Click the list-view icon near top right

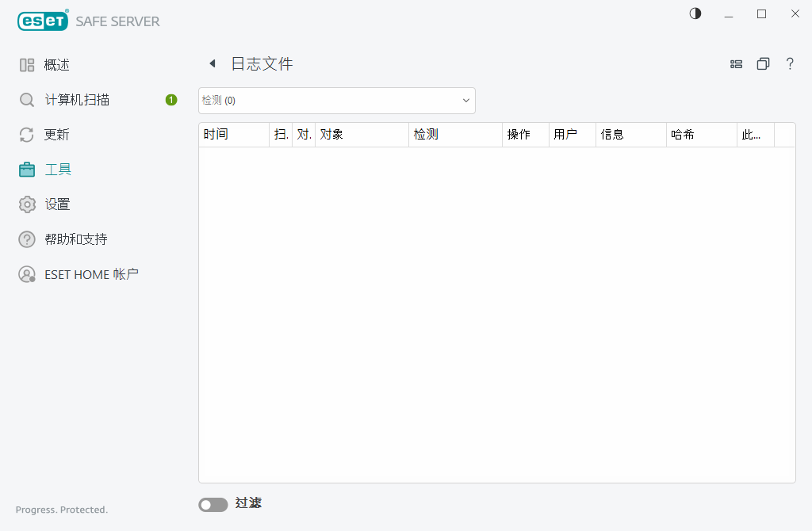pyautogui.click(x=736, y=63)
